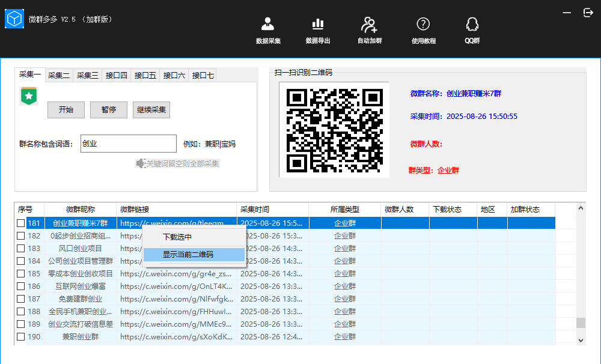Click the logout arrow icon in title bar
601x364 pixels.
[588, 13]
